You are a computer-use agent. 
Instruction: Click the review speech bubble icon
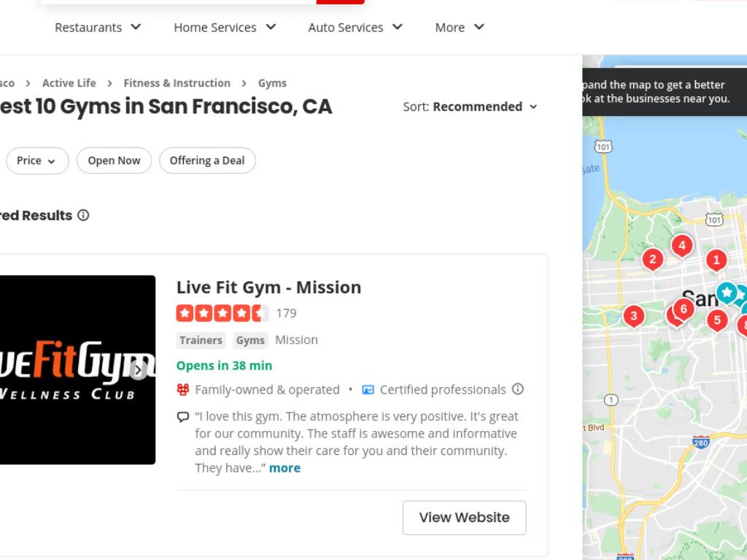pos(183,417)
